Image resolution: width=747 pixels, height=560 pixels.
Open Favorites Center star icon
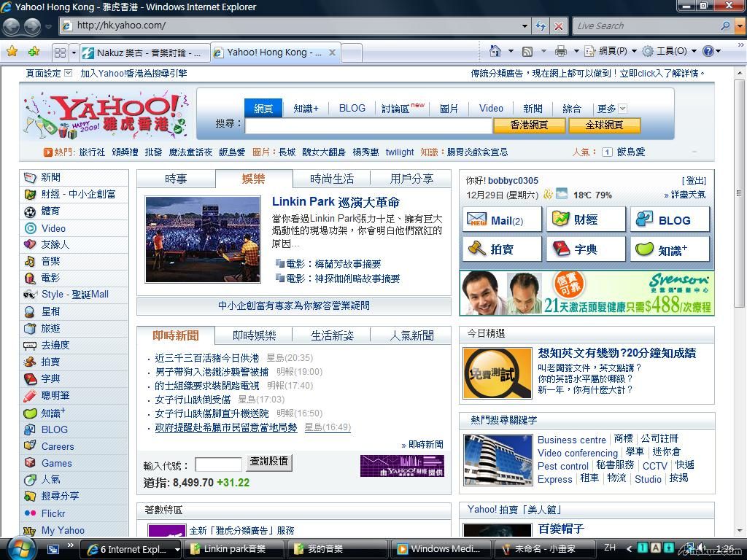click(x=12, y=52)
